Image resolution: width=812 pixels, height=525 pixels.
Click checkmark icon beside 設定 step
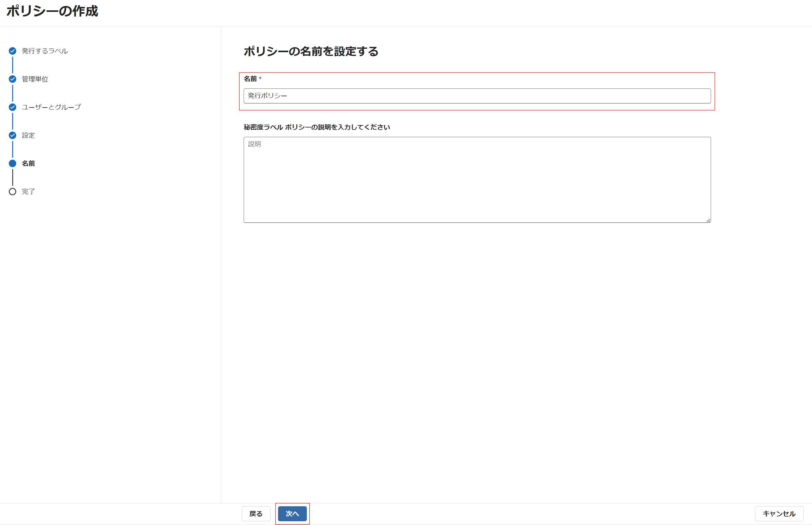point(13,135)
